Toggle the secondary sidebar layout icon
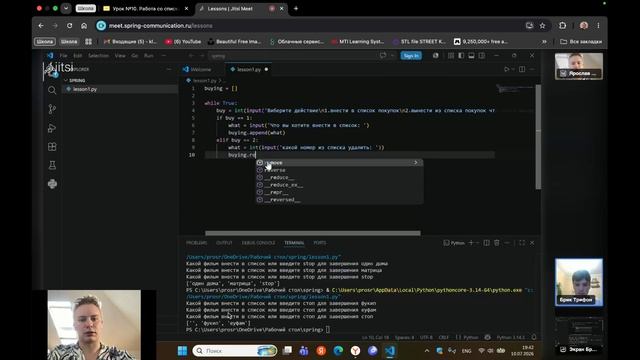The height and width of the screenshot is (360, 640). coord(482,56)
